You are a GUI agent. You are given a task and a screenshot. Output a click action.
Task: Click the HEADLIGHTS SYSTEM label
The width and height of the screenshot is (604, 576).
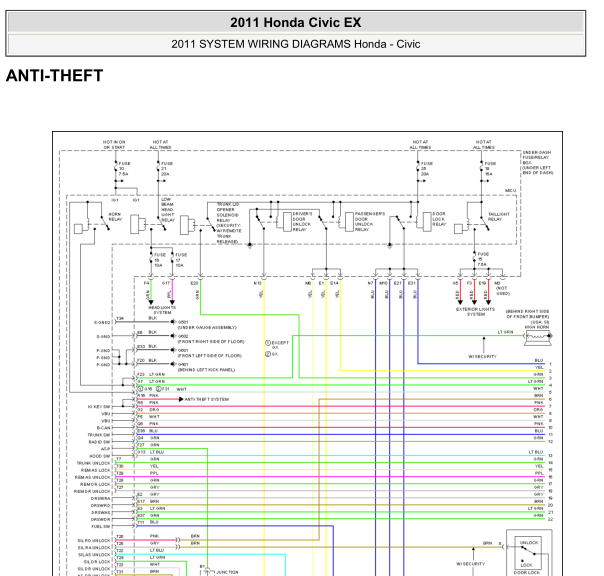click(x=162, y=310)
